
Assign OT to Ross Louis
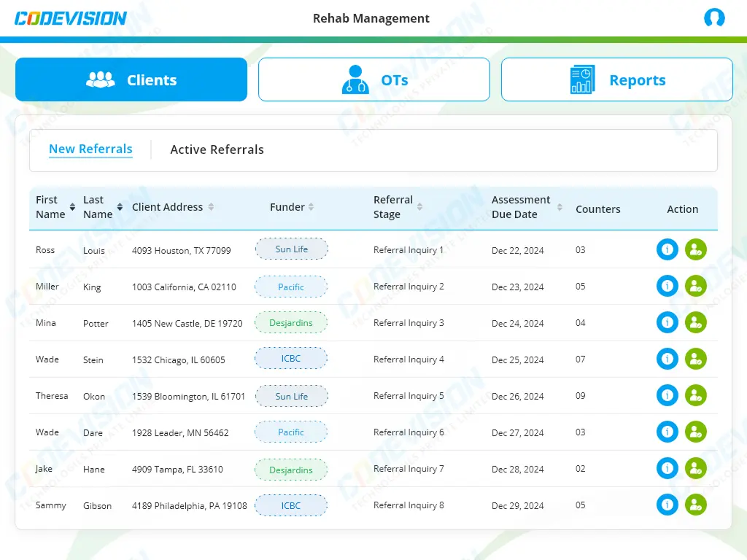(x=695, y=249)
